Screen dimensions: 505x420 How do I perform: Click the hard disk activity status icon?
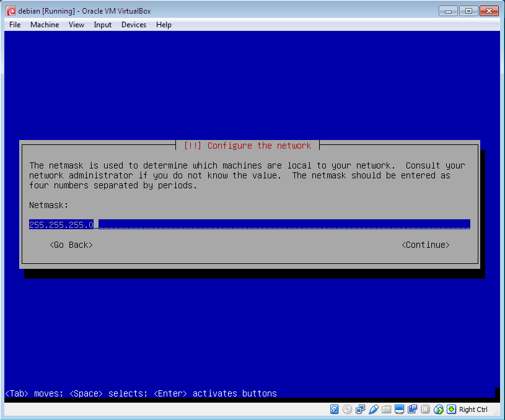335,409
